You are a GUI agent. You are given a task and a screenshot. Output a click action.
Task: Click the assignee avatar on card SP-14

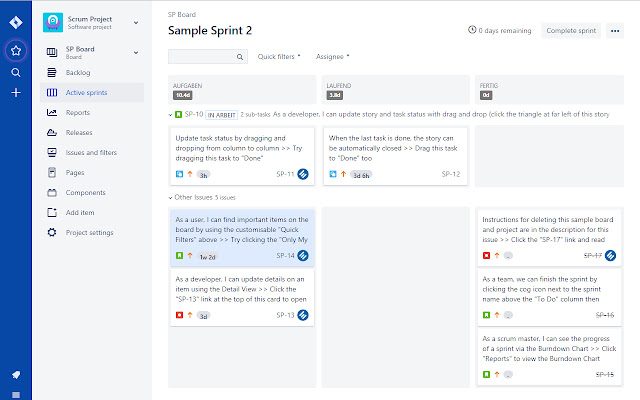pyautogui.click(x=303, y=256)
